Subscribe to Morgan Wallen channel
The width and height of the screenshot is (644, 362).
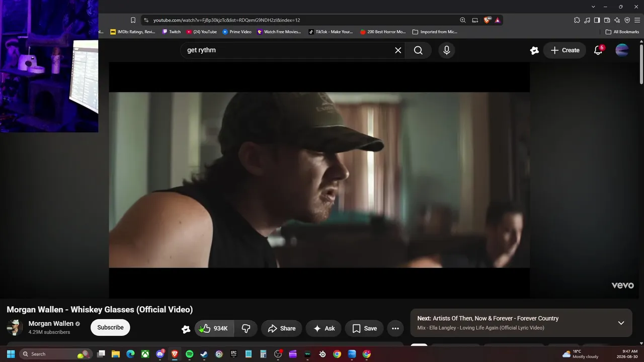click(x=110, y=327)
